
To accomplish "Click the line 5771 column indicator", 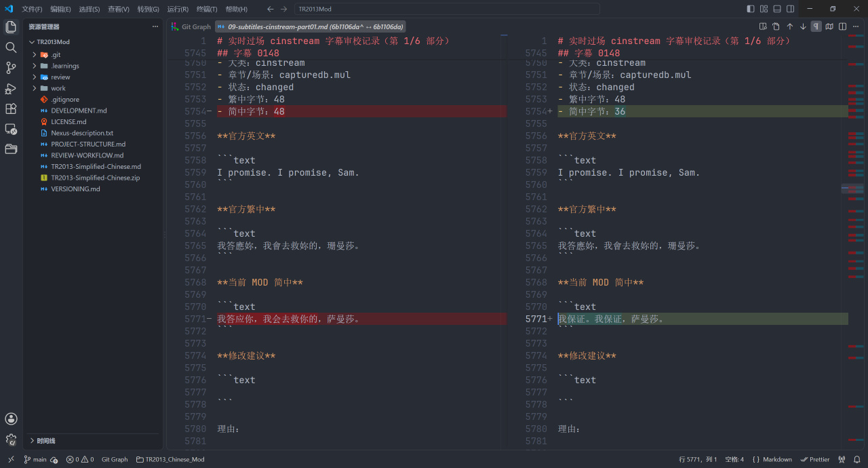I will tap(698, 459).
